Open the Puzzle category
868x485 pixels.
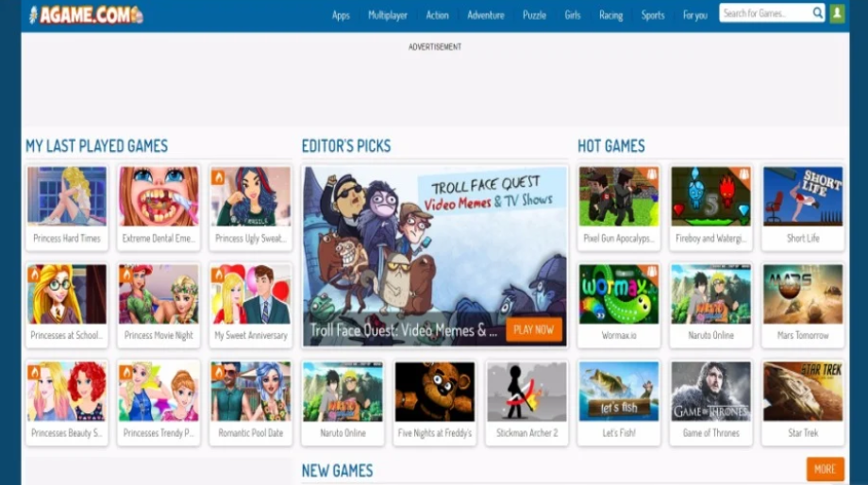[x=534, y=15]
